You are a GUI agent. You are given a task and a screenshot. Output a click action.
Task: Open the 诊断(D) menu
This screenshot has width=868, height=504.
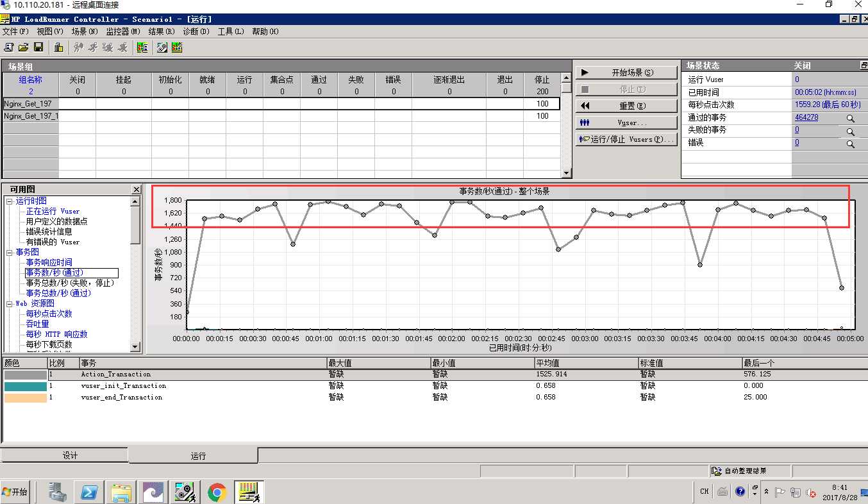[196, 31]
